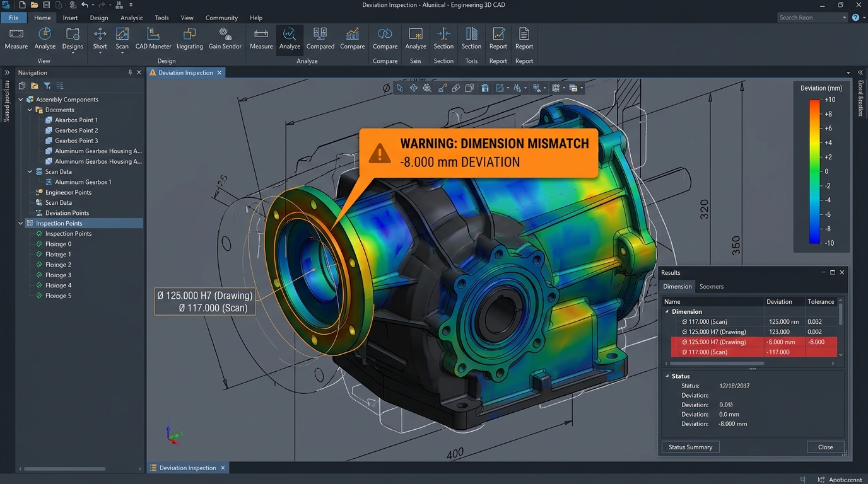Collapse the Doconents folder node
The width and height of the screenshot is (868, 484).
[30, 110]
